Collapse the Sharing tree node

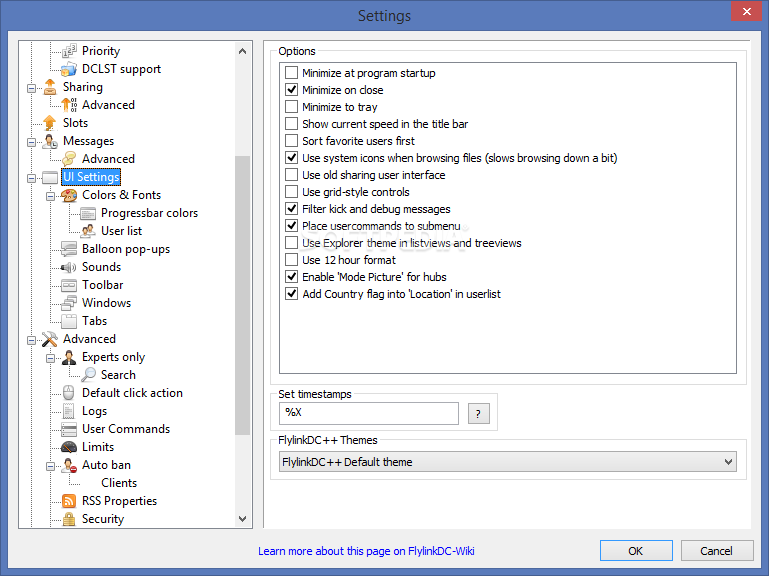point(31,88)
